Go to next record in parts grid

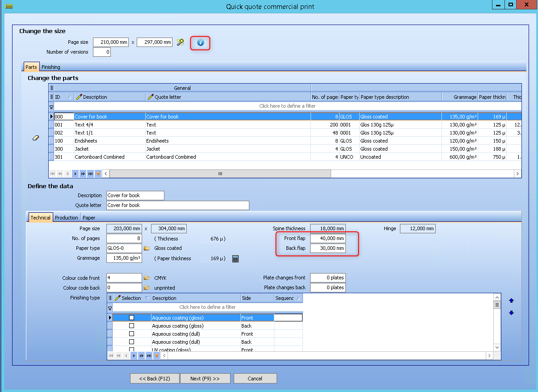click(x=75, y=173)
